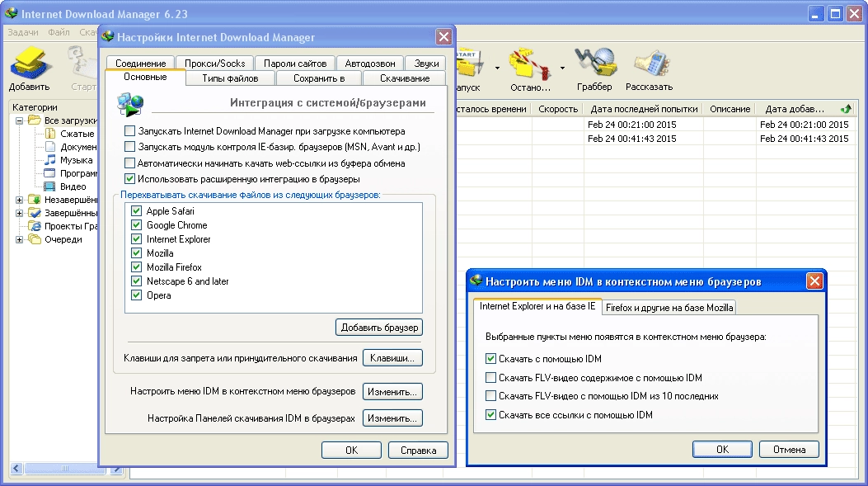
Task: Click Изменить for download panels setting
Action: pyautogui.click(x=392, y=418)
